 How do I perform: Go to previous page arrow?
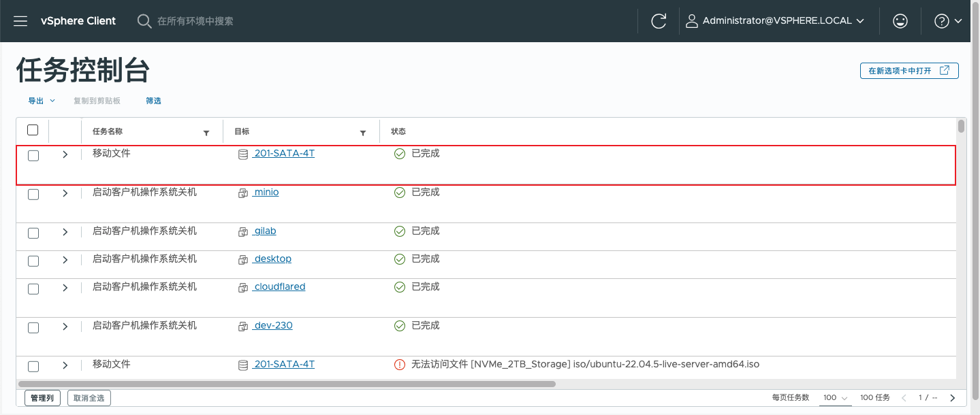pos(904,398)
